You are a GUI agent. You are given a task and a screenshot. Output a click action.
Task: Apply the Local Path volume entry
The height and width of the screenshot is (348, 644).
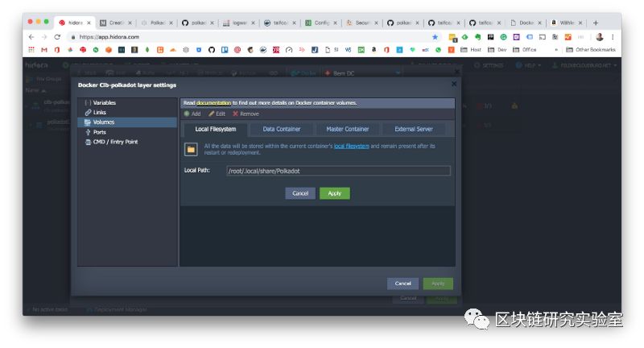335,193
